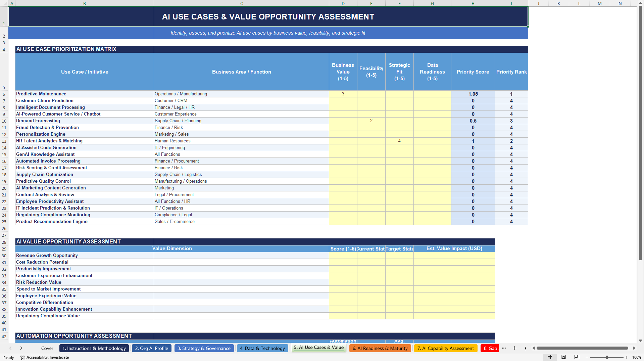This screenshot has height=361, width=644.
Task: Click Product Recommendation Engine cell
Action: click(x=85, y=222)
